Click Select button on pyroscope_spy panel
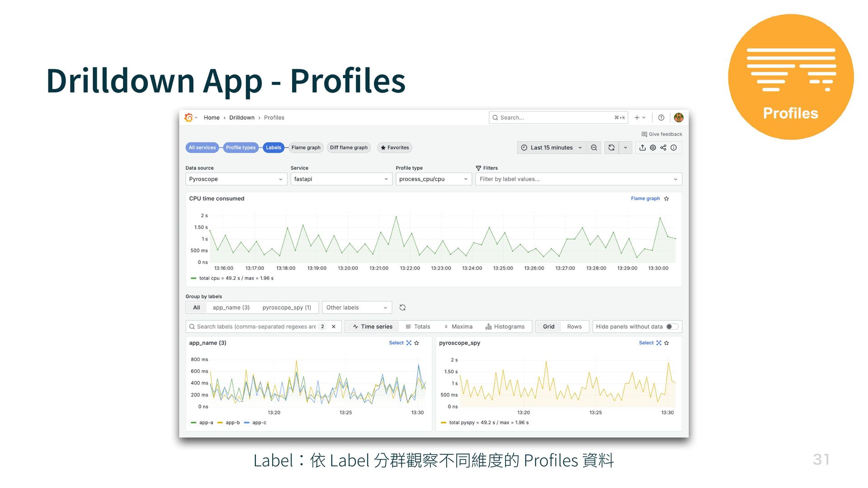868x488 pixels. (646, 343)
